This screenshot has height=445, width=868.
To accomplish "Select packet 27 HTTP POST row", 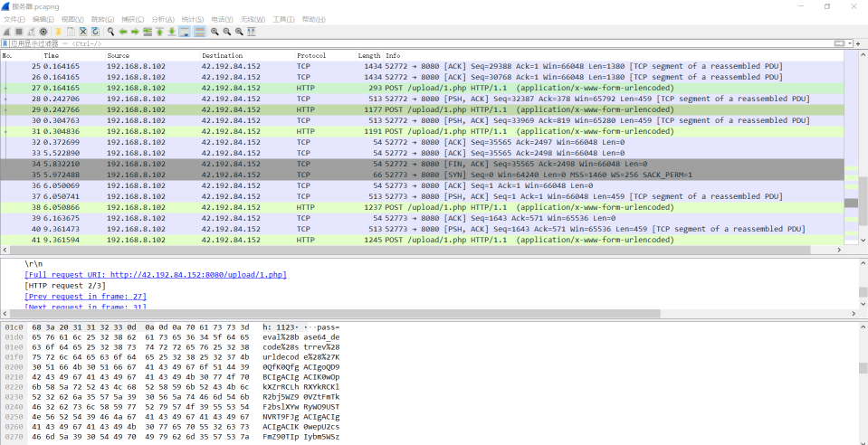I will 423,88.
